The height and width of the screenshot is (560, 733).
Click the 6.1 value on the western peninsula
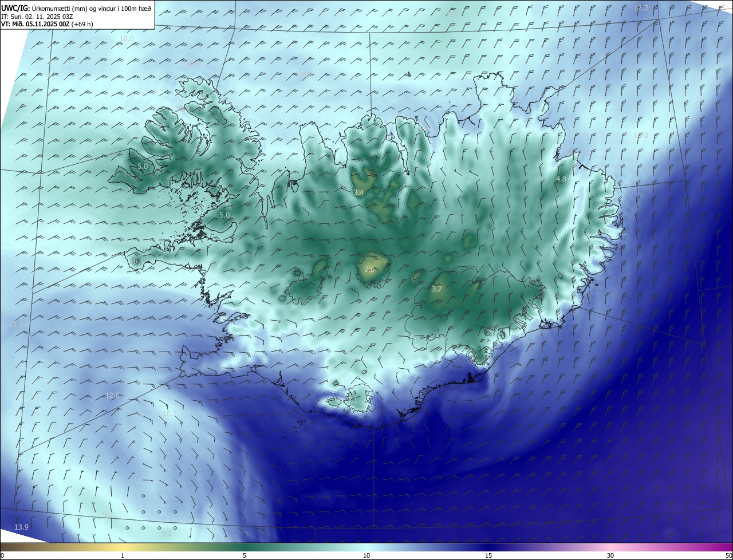click(x=138, y=261)
